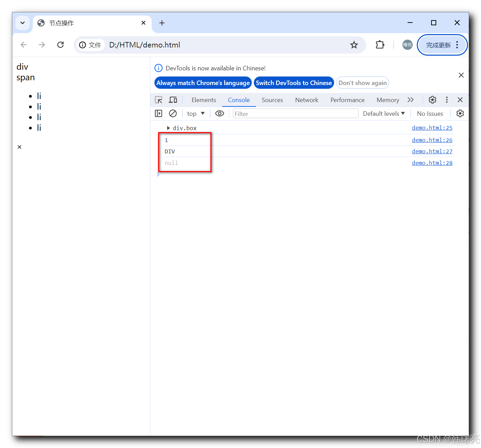Open source link demo.html:26
This screenshot has height=448, width=481.
pyautogui.click(x=432, y=140)
